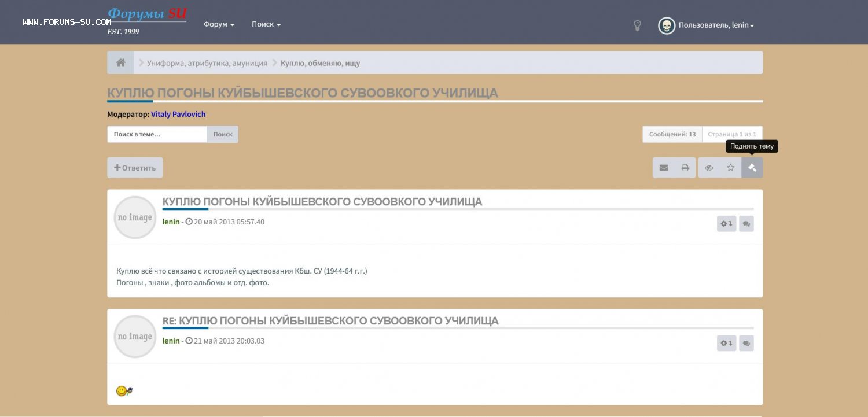The image size is (868, 417).
Task: Click the gavel bump topic icon
Action: pyautogui.click(x=752, y=168)
